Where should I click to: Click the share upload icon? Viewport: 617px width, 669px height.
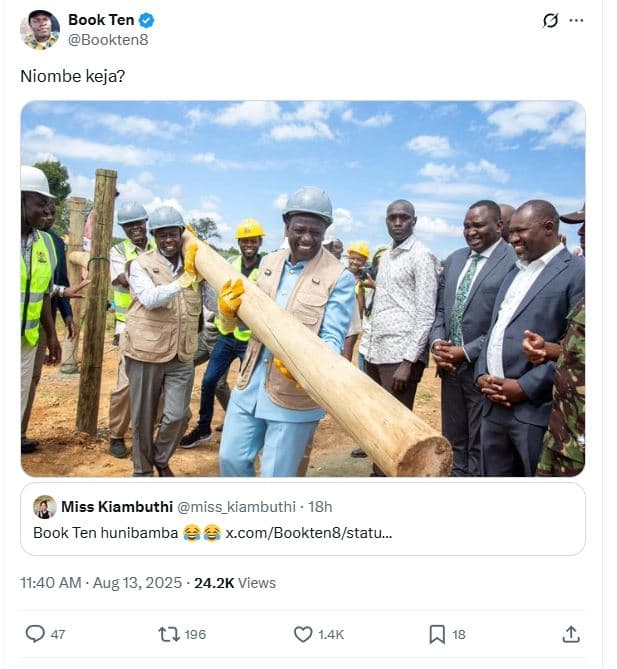pyautogui.click(x=571, y=634)
